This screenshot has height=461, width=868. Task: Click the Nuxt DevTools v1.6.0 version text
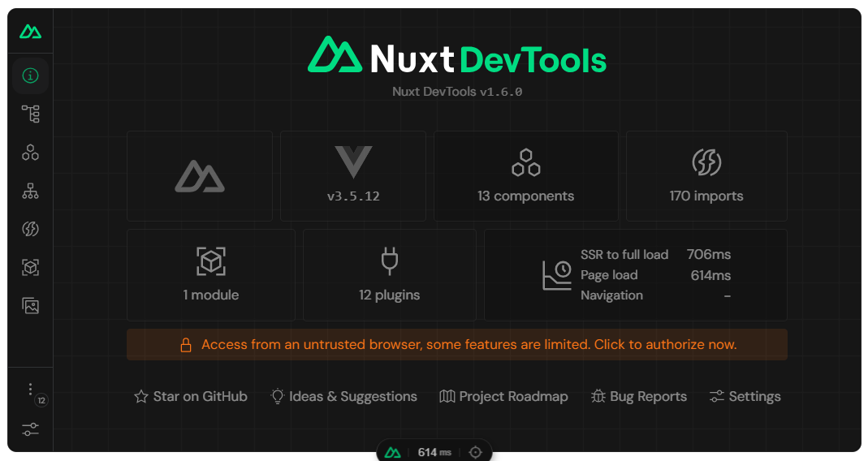coord(457,92)
